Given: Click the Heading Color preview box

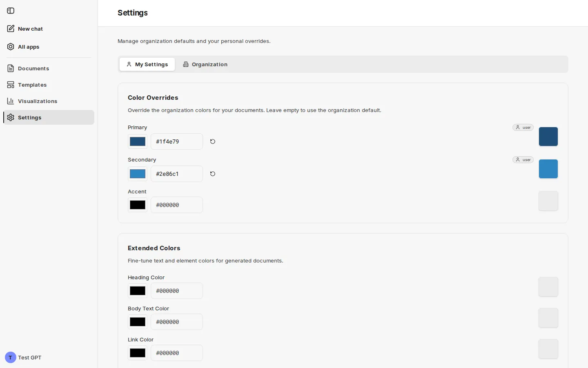Looking at the screenshot, I should (548, 287).
